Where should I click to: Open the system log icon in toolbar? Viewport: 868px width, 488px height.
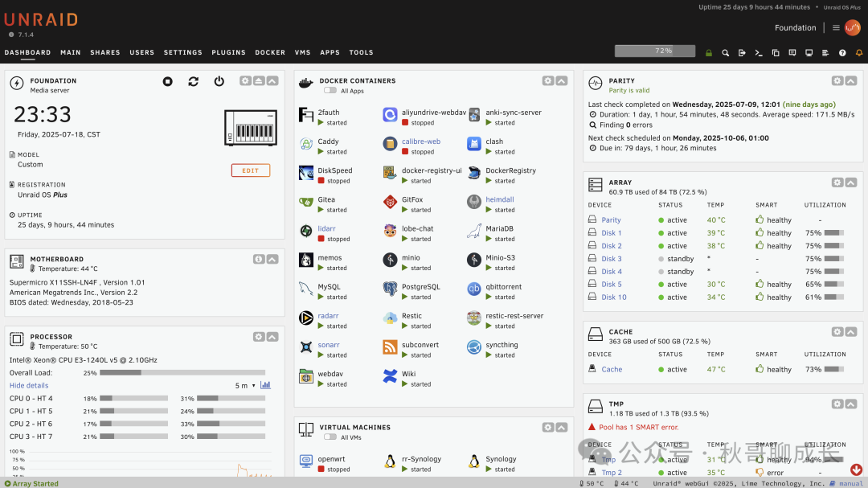pyautogui.click(x=825, y=52)
